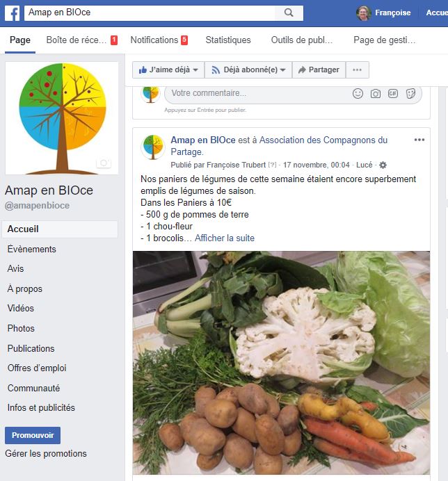This screenshot has width=448, height=481.
Task: Click the Partager button
Action: coord(319,70)
